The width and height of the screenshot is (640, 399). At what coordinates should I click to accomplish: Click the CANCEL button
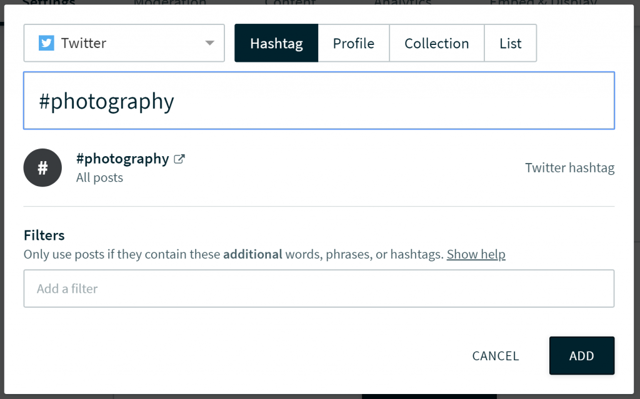point(496,356)
